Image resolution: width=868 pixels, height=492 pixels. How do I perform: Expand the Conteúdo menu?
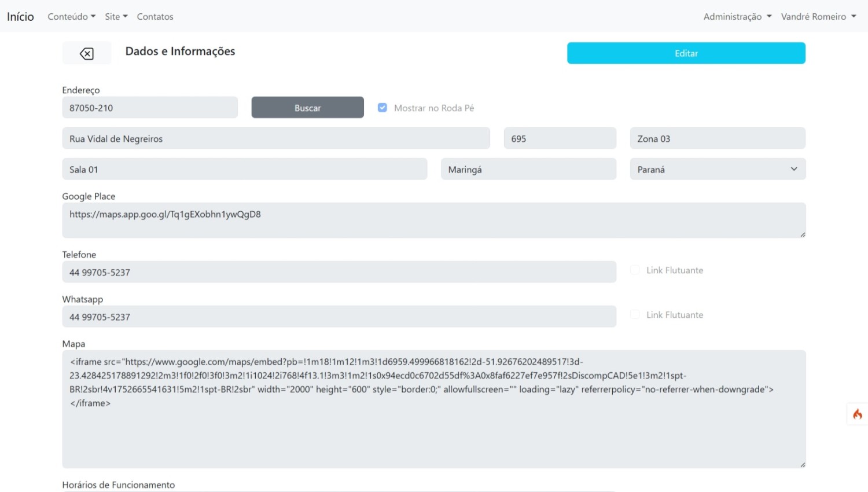[x=71, y=17]
